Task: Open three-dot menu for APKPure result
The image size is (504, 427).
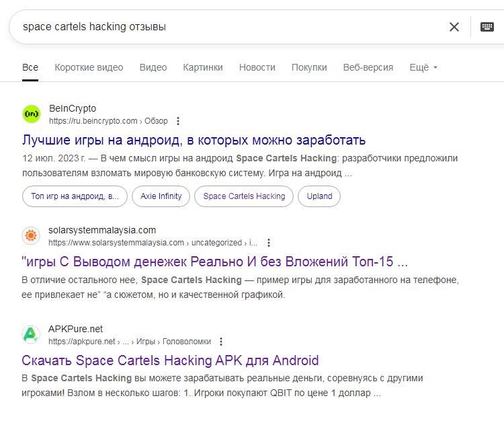Action: pyautogui.click(x=221, y=342)
